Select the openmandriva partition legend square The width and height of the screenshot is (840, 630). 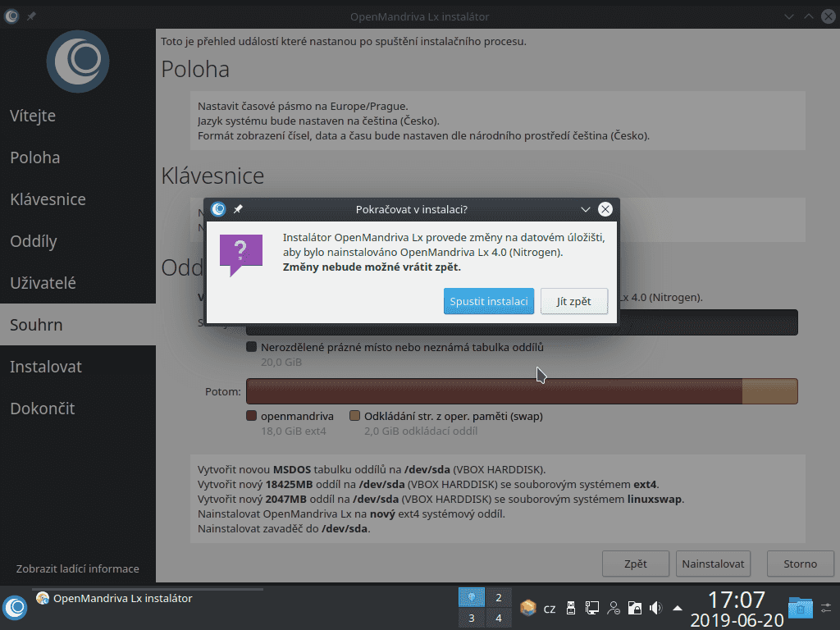(x=251, y=415)
